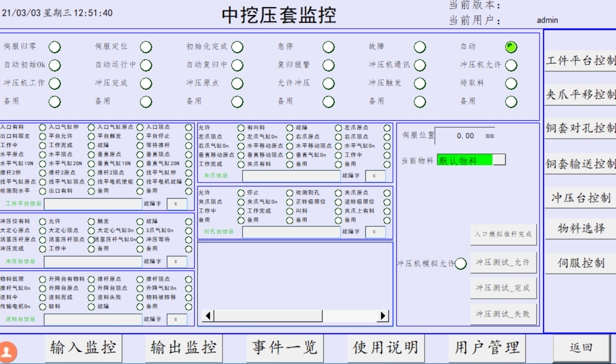Open the 输入监控 page
The height and width of the screenshot is (364, 616).
coord(83,348)
